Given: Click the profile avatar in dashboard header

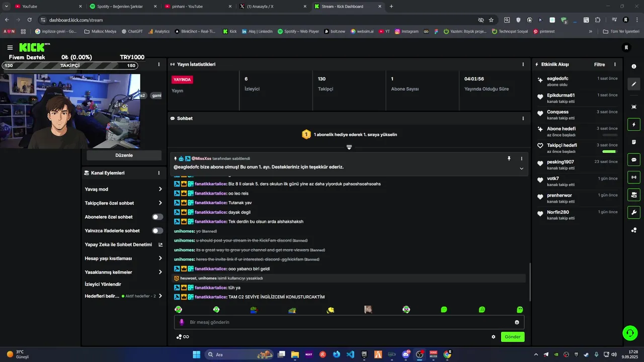Looking at the screenshot, I should (x=626, y=47).
